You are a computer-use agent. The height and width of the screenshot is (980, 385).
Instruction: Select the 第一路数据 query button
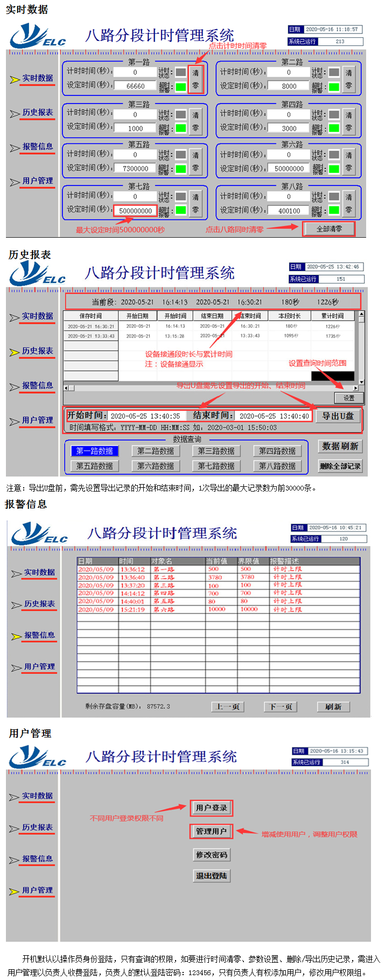point(95,451)
